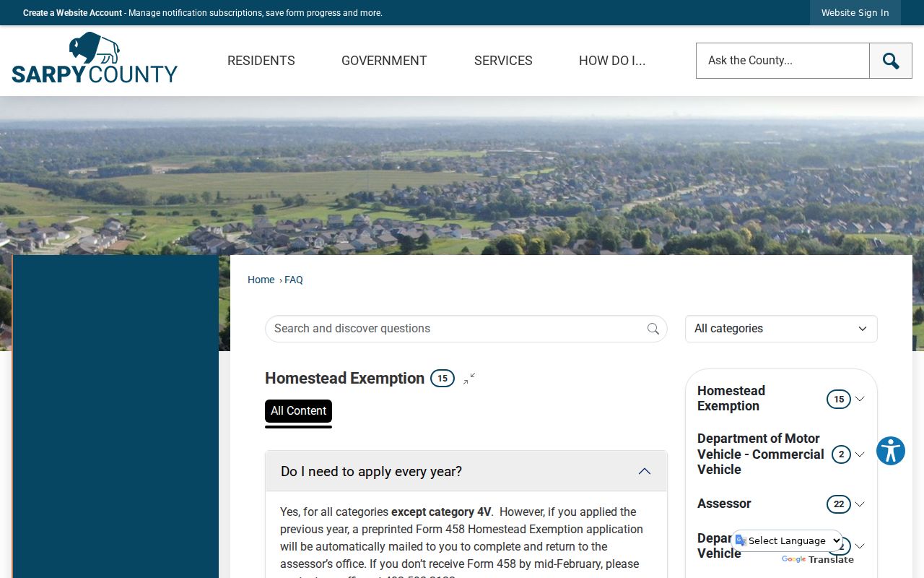Select the All Content tab

(298, 411)
